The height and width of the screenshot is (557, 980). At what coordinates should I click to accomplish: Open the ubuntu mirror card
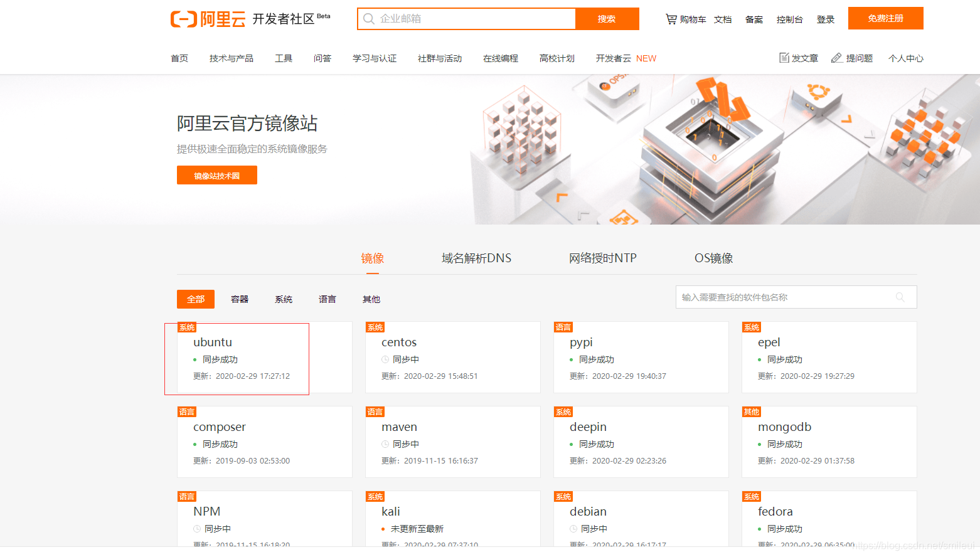(x=265, y=358)
